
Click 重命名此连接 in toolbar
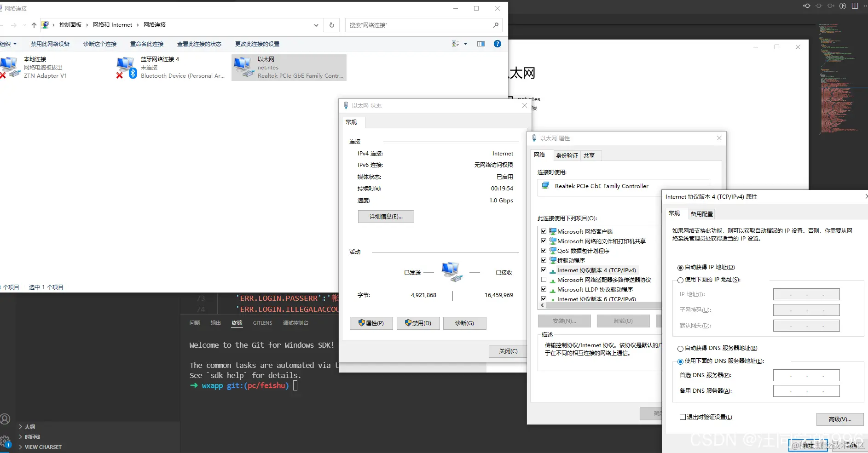[x=147, y=44]
